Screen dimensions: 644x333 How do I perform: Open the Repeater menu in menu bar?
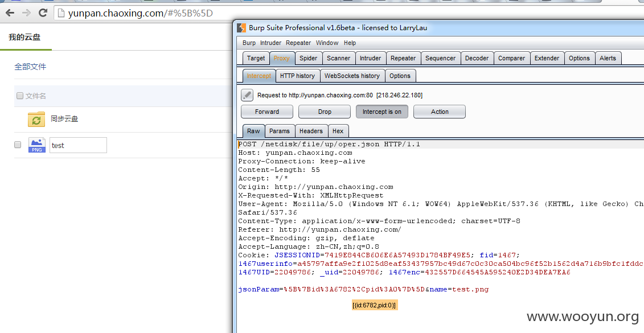coord(298,43)
